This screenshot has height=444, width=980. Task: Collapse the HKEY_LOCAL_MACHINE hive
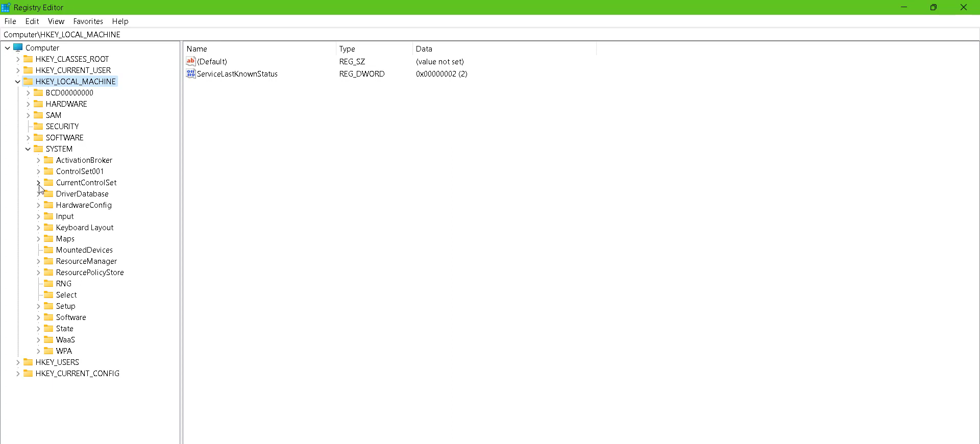18,82
